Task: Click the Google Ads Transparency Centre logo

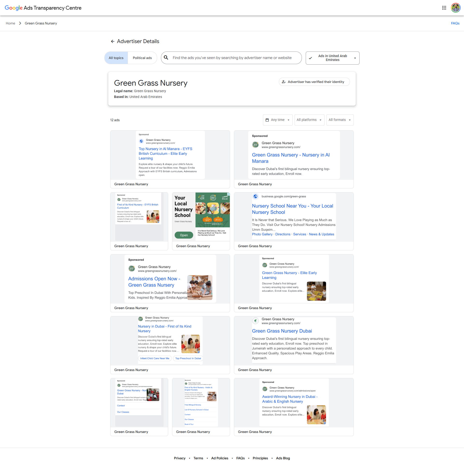Action: [x=43, y=8]
